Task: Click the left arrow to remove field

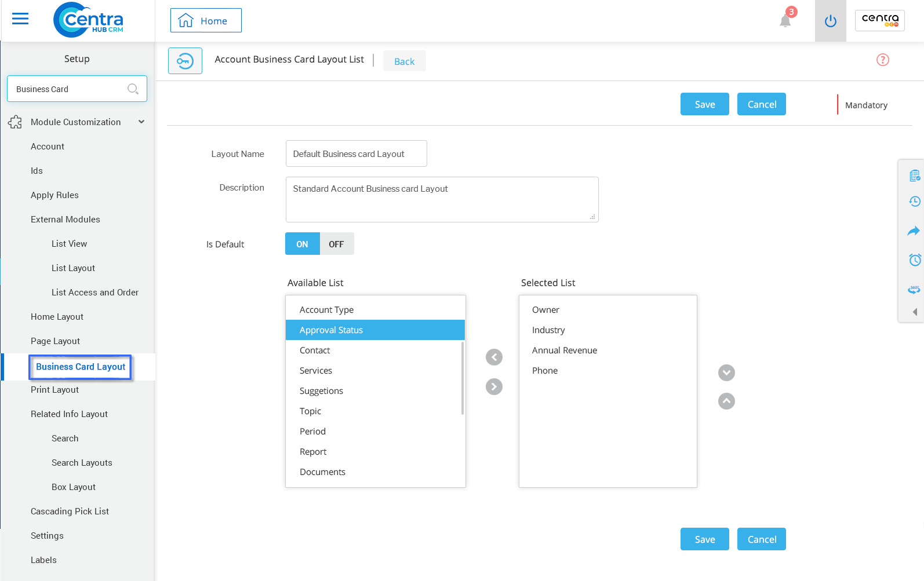Action: click(x=494, y=357)
